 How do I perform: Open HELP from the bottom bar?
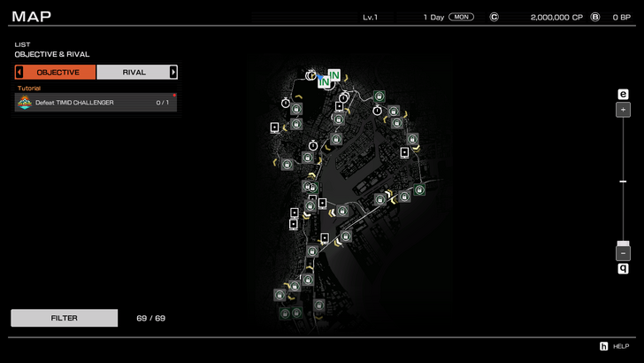click(x=622, y=346)
